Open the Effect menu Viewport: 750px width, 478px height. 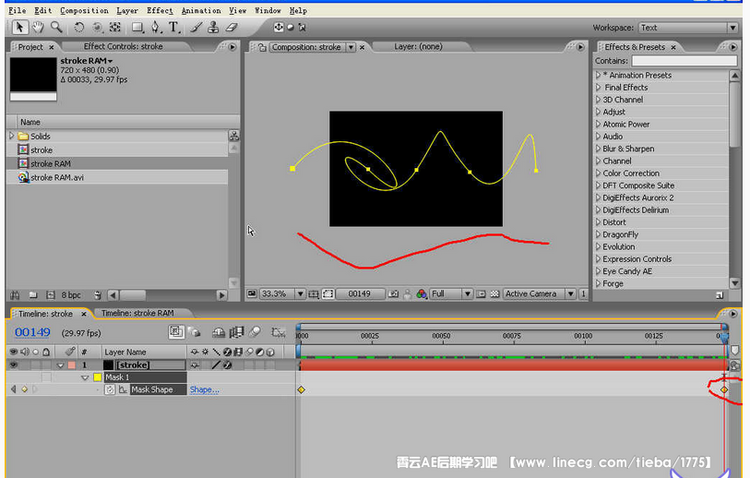coord(160,10)
